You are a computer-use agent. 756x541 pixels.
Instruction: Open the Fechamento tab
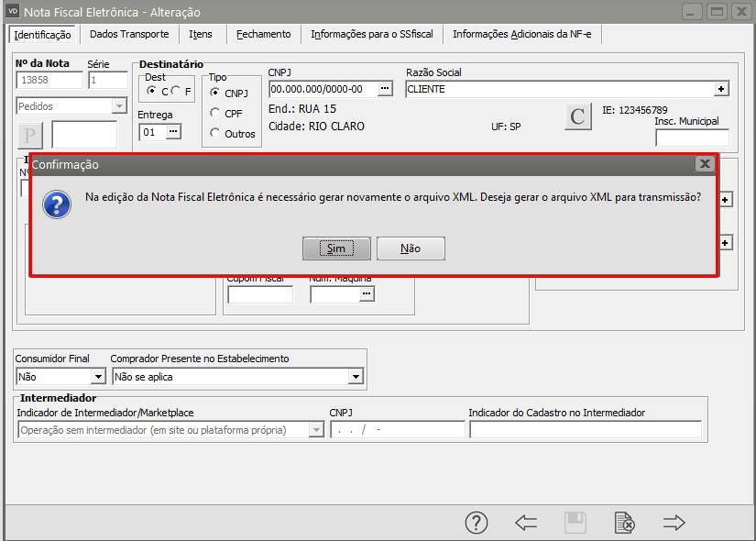click(263, 34)
